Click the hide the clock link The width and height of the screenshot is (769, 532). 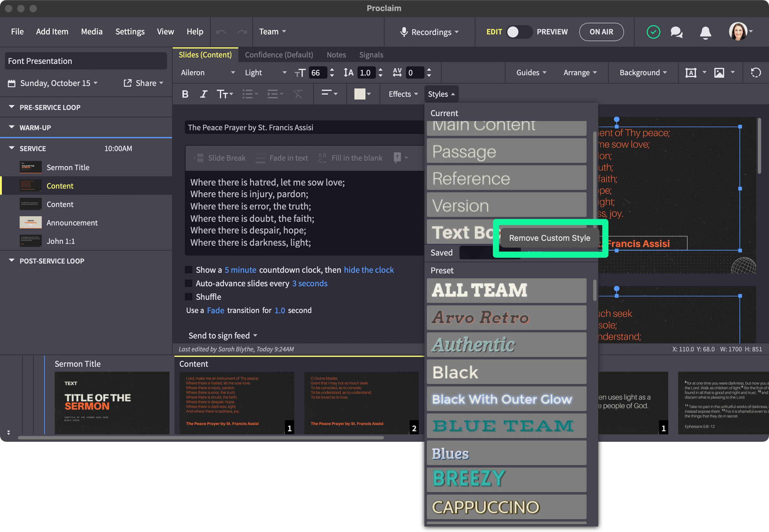(x=369, y=270)
